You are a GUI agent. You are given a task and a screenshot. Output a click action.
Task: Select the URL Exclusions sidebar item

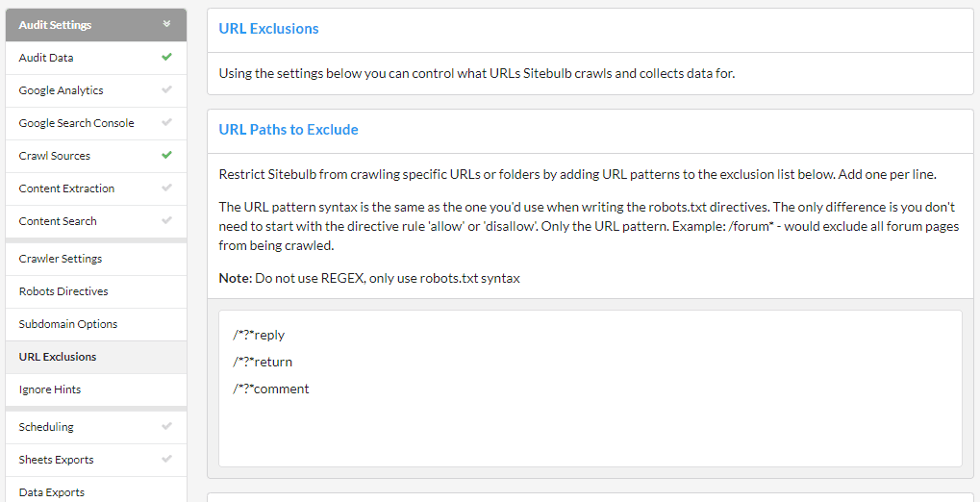pos(58,357)
